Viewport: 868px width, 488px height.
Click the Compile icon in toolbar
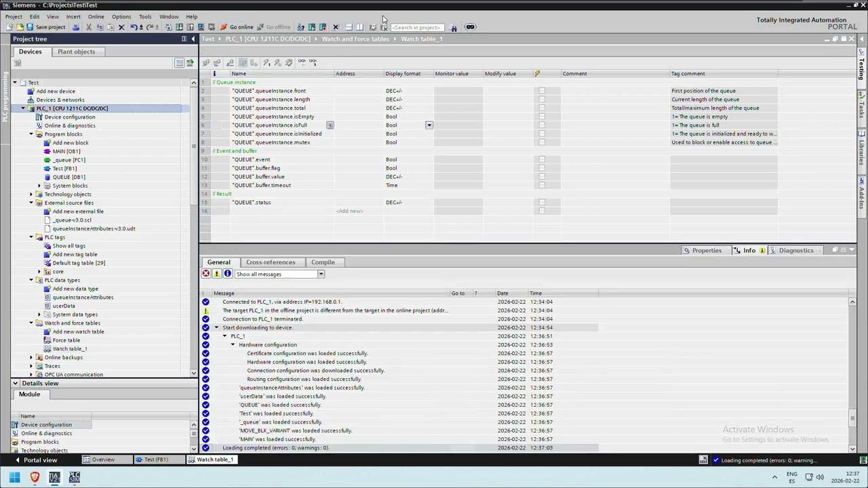168,27
